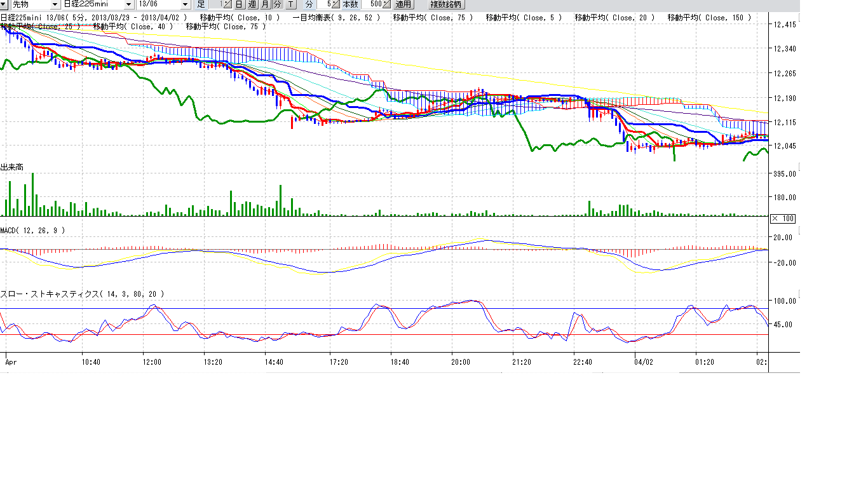
Task: Select the tick (T) chart button
Action: pyautogui.click(x=290, y=4)
